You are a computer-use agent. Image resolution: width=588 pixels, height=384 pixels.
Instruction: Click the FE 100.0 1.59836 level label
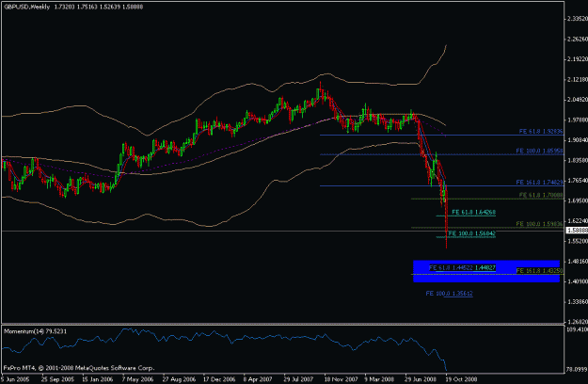(539, 224)
